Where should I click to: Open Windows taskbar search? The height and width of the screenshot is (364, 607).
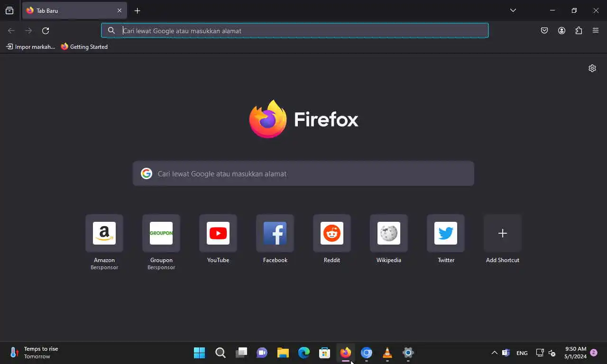(221, 353)
